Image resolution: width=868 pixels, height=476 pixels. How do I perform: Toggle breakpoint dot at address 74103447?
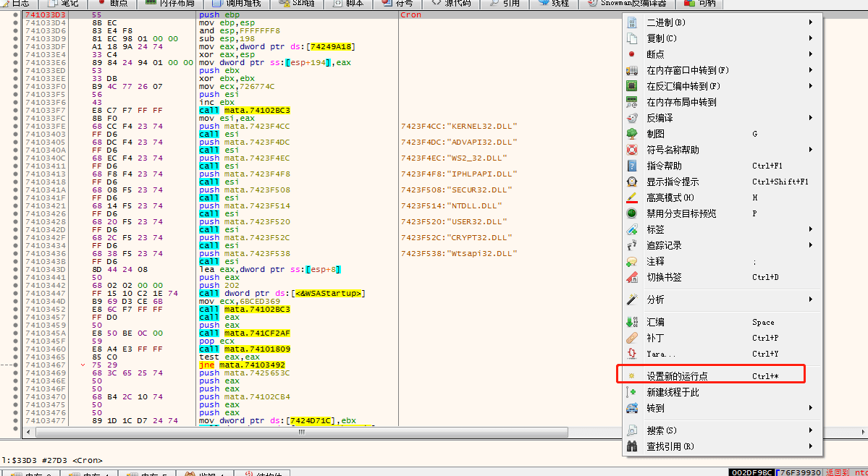pyautogui.click(x=15, y=294)
